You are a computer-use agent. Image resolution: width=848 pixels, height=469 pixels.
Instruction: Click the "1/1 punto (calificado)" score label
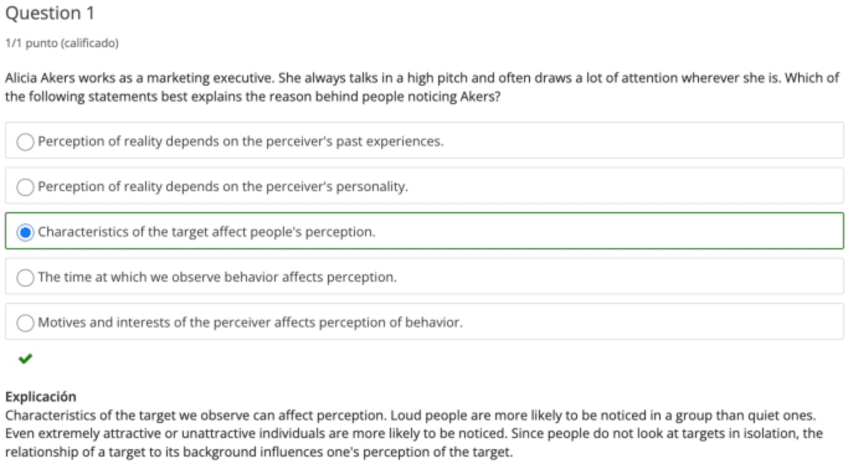click(x=61, y=43)
